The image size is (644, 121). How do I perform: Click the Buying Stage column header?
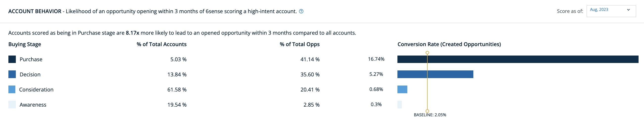(25, 44)
